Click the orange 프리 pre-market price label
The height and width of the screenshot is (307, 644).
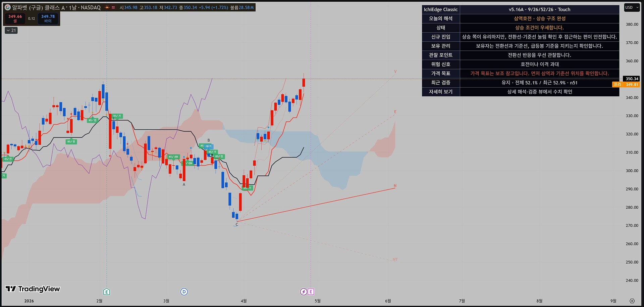(x=617, y=85)
